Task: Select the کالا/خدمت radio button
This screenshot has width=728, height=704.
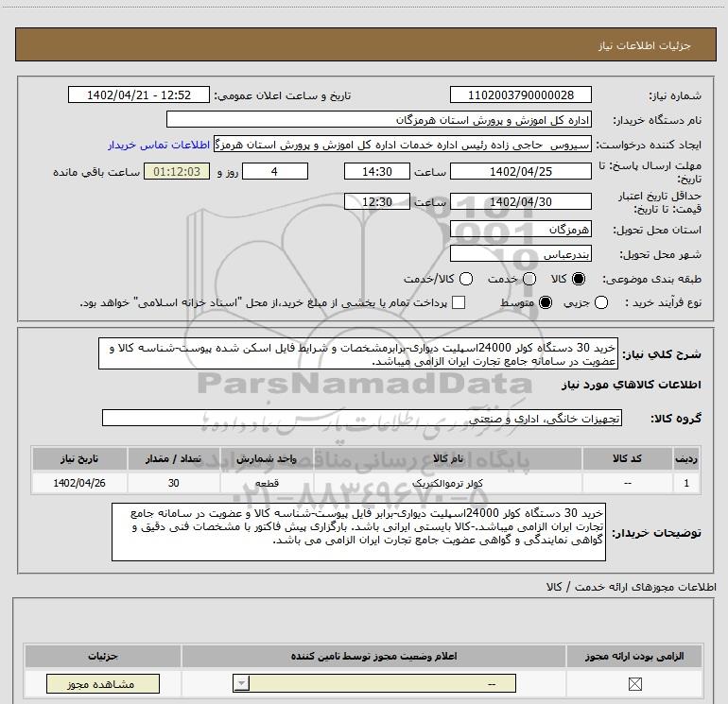Action: pyautogui.click(x=466, y=279)
